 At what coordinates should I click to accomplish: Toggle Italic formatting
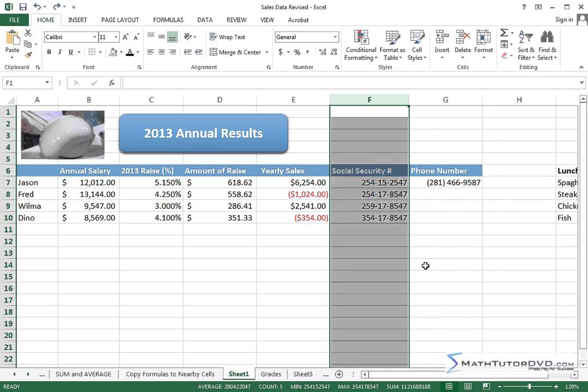[x=60, y=52]
